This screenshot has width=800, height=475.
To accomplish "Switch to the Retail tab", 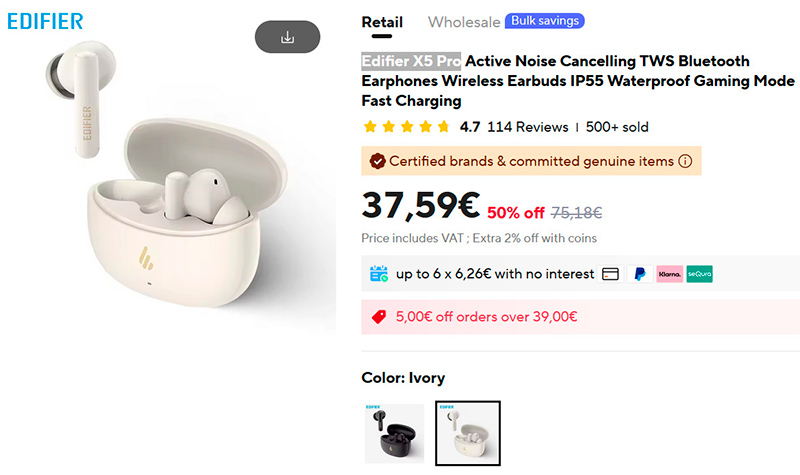I will 382,22.
